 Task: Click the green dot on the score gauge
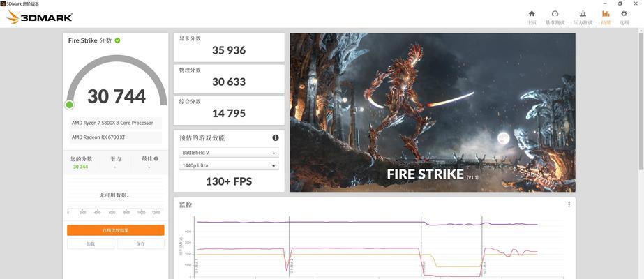coord(69,105)
